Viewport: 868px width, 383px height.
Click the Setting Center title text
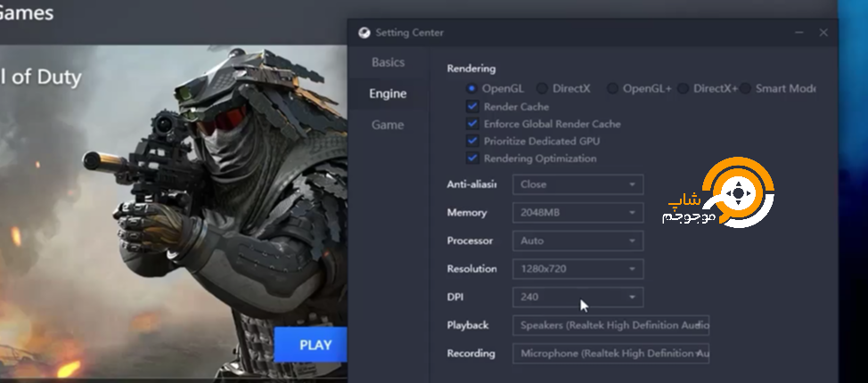[x=409, y=33]
